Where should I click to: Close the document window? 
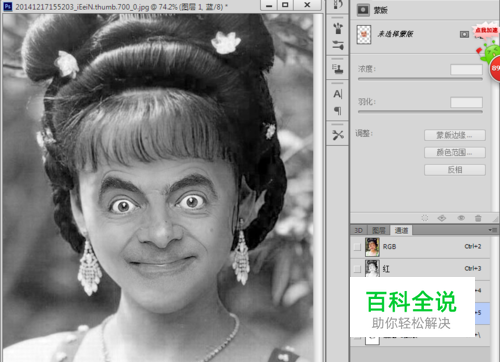[x=307, y=5]
